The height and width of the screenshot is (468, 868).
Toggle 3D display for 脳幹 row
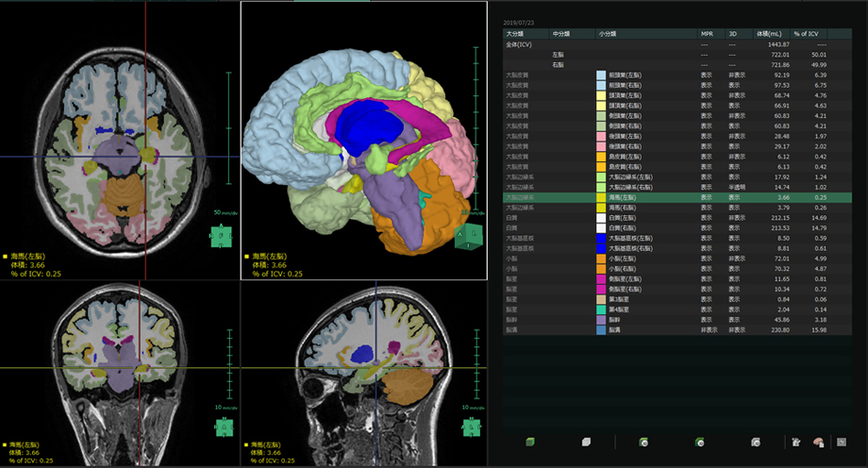pyautogui.click(x=734, y=320)
